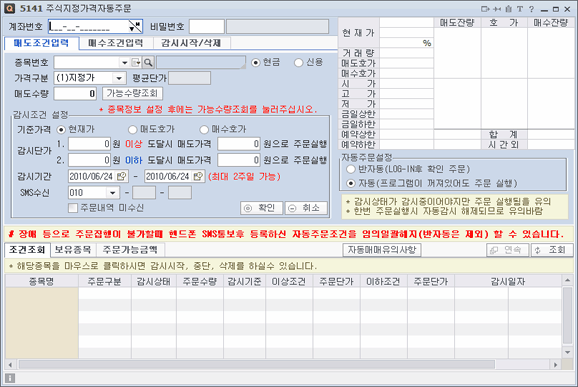Select 현재가 as 기준가격
The width and height of the screenshot is (578, 387).
(x=61, y=130)
